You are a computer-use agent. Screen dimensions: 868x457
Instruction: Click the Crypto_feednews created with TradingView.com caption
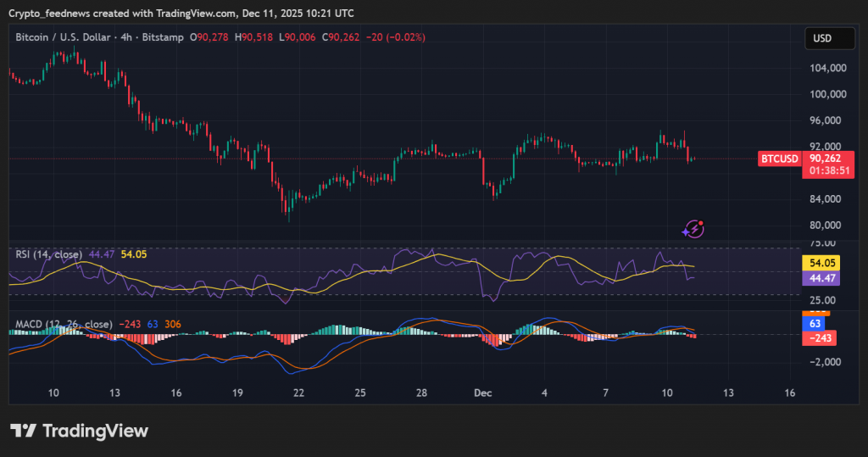181,13
